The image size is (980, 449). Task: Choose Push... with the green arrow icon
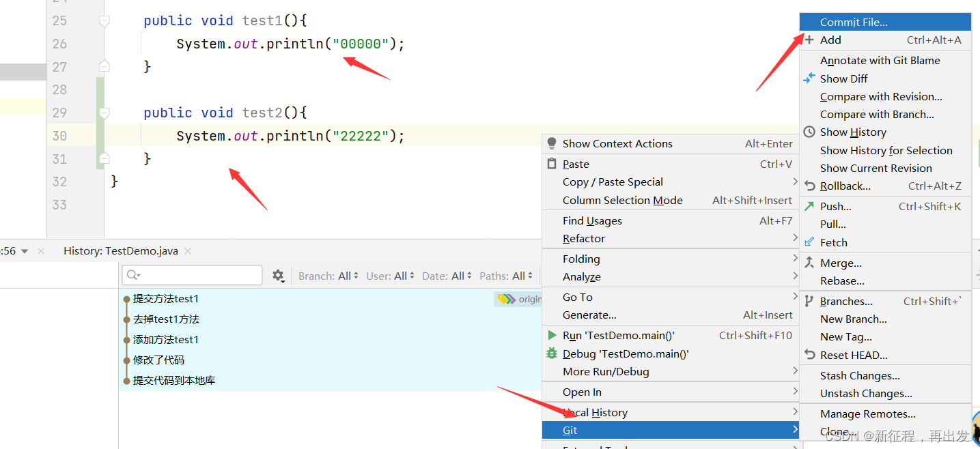[x=885, y=206]
